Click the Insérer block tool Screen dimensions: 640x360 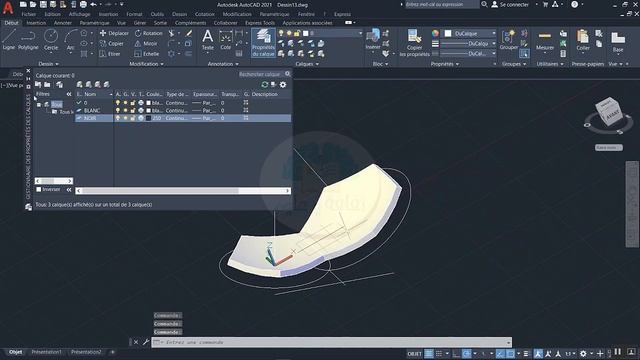pos(373,40)
